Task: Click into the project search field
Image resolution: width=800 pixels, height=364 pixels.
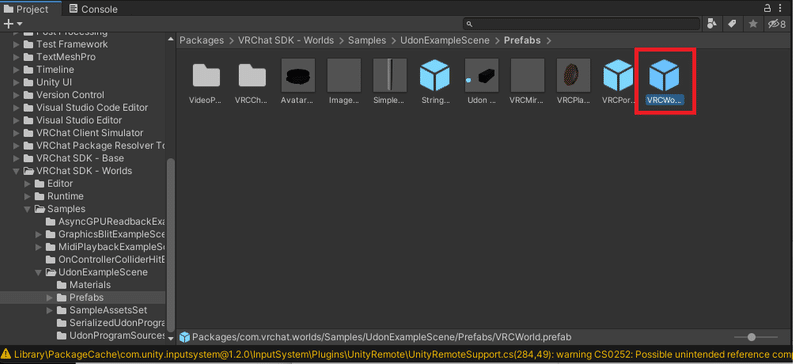Action: 582,23
